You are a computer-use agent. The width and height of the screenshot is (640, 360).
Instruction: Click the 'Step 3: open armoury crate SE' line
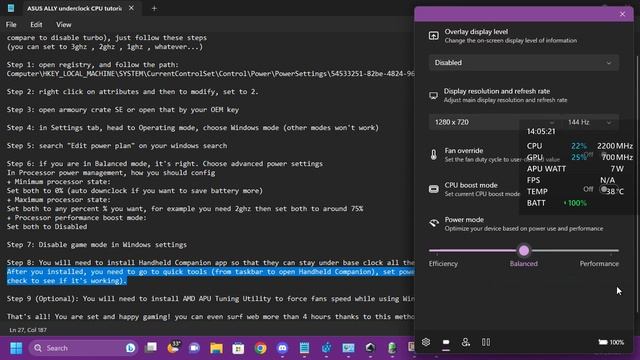pyautogui.click(x=123, y=110)
